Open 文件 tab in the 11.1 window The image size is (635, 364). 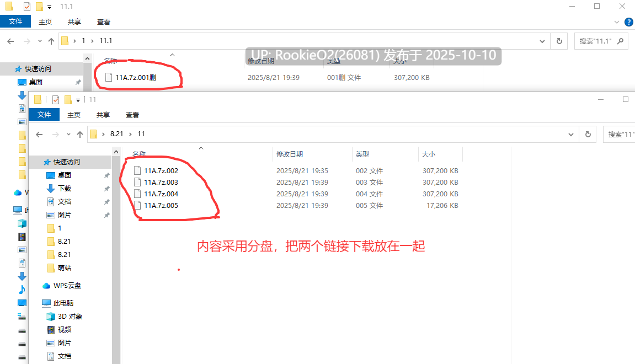pyautogui.click(x=15, y=22)
